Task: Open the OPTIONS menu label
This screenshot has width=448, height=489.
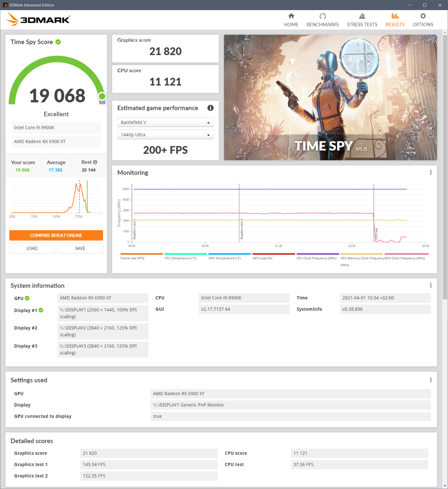Action: click(x=423, y=25)
